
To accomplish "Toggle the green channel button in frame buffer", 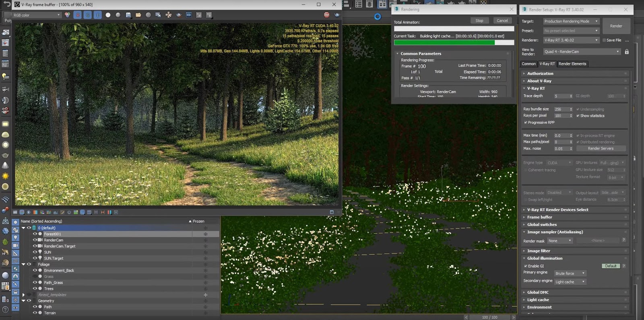I will coord(88,15).
